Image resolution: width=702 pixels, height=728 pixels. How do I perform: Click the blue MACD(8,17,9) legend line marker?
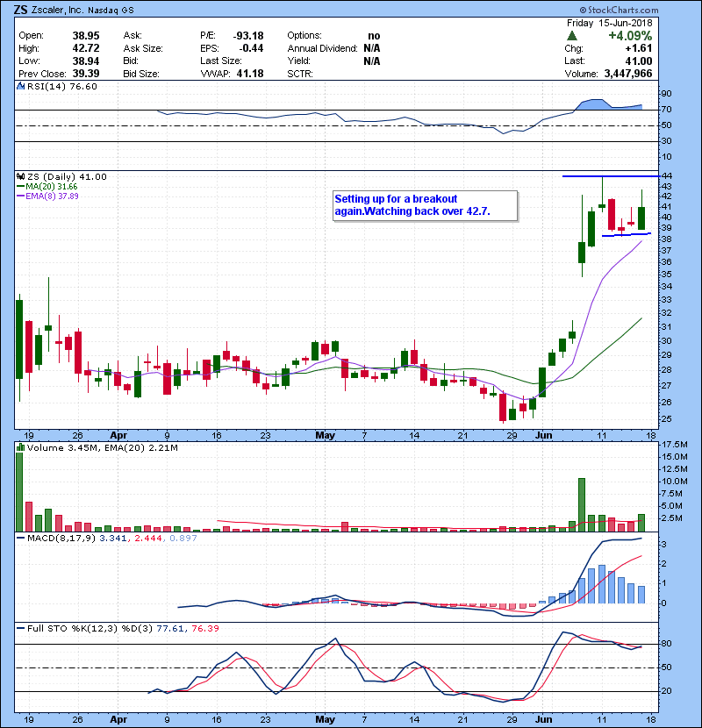(x=20, y=539)
